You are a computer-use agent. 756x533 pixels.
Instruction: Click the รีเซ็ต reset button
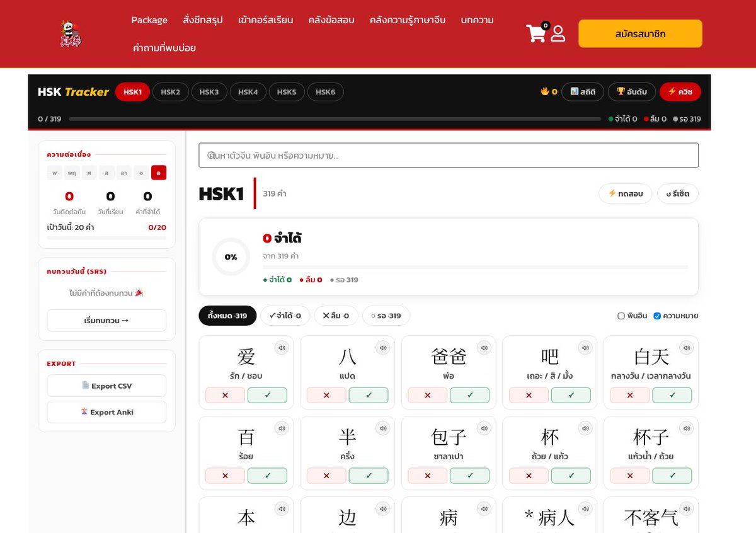click(678, 193)
